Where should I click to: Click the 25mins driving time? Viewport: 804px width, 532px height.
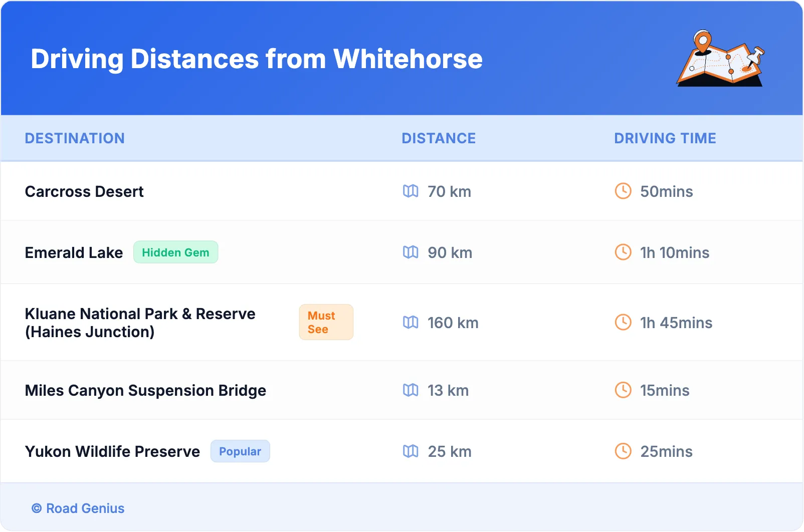tap(666, 451)
